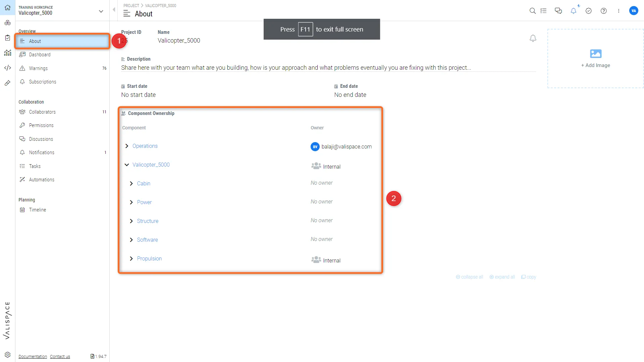Viewport: 644px width, 362px height.
Task: Go to Collaborators in the sidebar
Action: point(42,112)
